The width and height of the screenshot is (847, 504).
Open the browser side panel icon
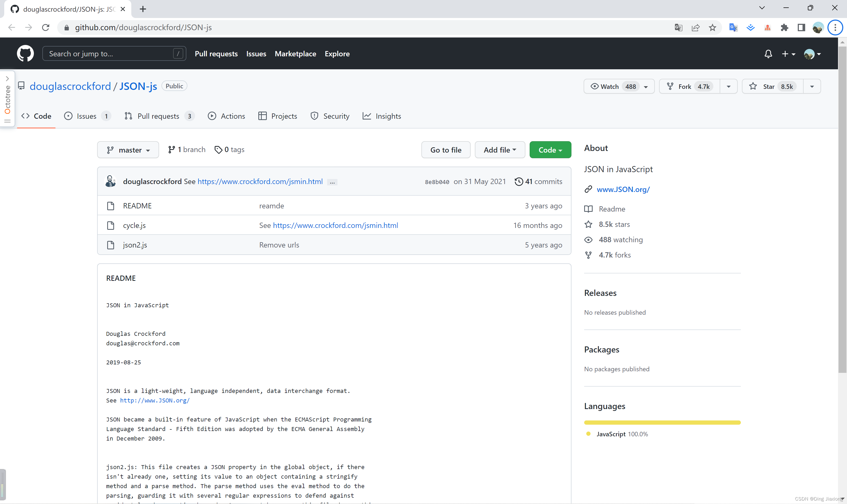point(801,28)
